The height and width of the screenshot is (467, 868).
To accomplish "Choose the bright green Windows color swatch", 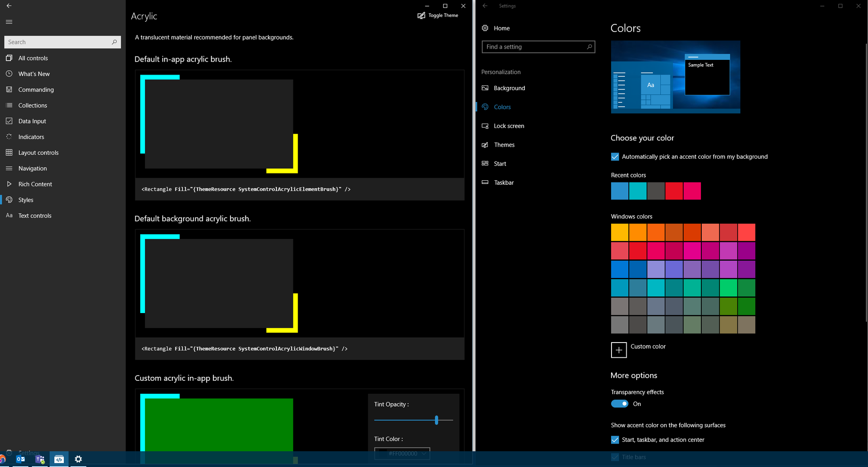I will point(728,287).
